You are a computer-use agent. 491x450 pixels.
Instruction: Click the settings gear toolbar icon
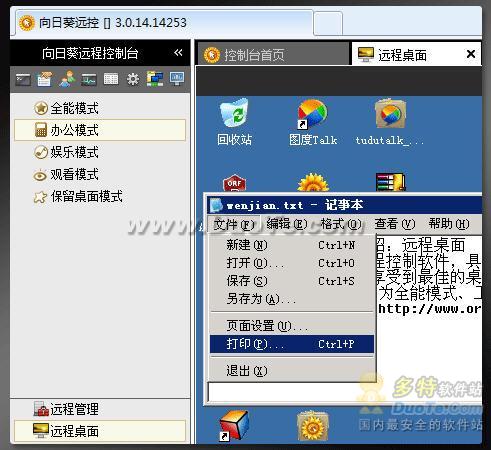pyautogui.click(x=133, y=79)
